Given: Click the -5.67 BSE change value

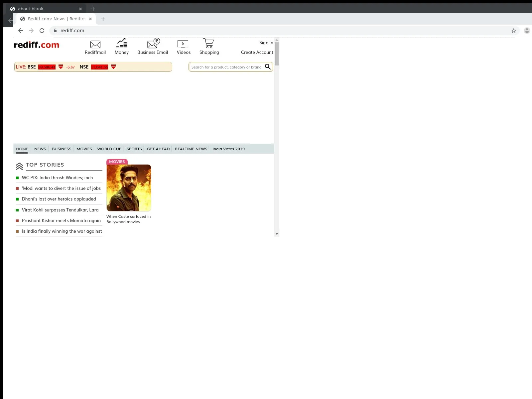Looking at the screenshot, I should click(70, 67).
